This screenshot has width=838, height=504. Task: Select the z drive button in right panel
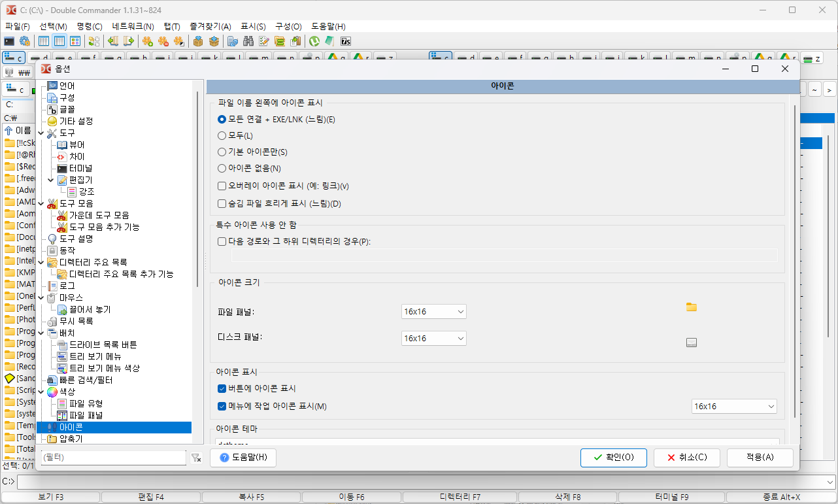coord(812,58)
